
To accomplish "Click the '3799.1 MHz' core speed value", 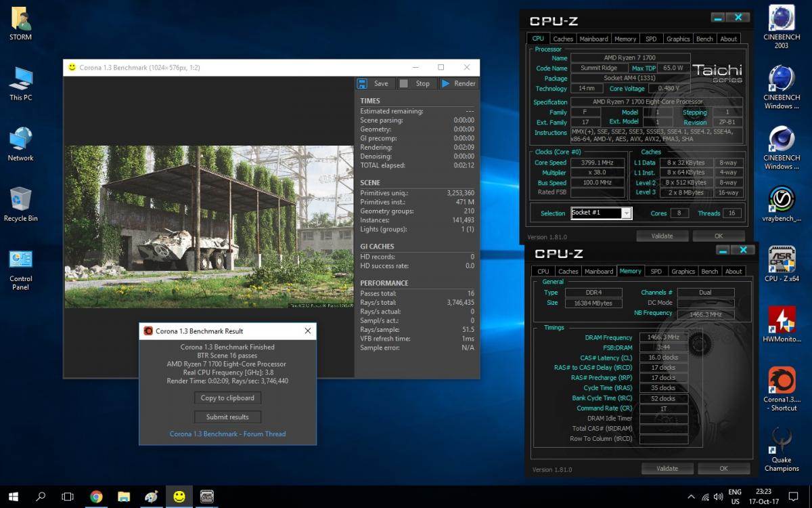I will pyautogui.click(x=596, y=163).
